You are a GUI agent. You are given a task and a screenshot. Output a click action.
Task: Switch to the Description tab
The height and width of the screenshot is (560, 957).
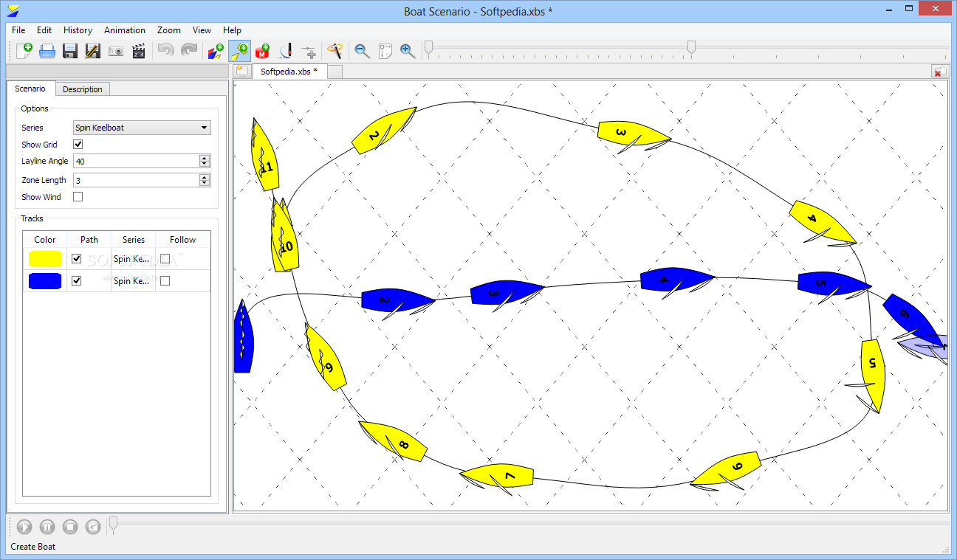83,89
